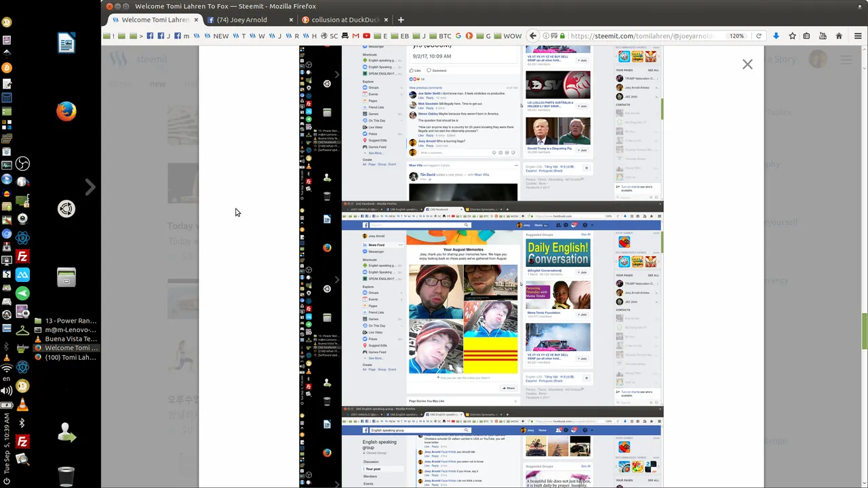Open the network Wi-Fi indicator
Screen dimensions: 868x488
coord(7,369)
